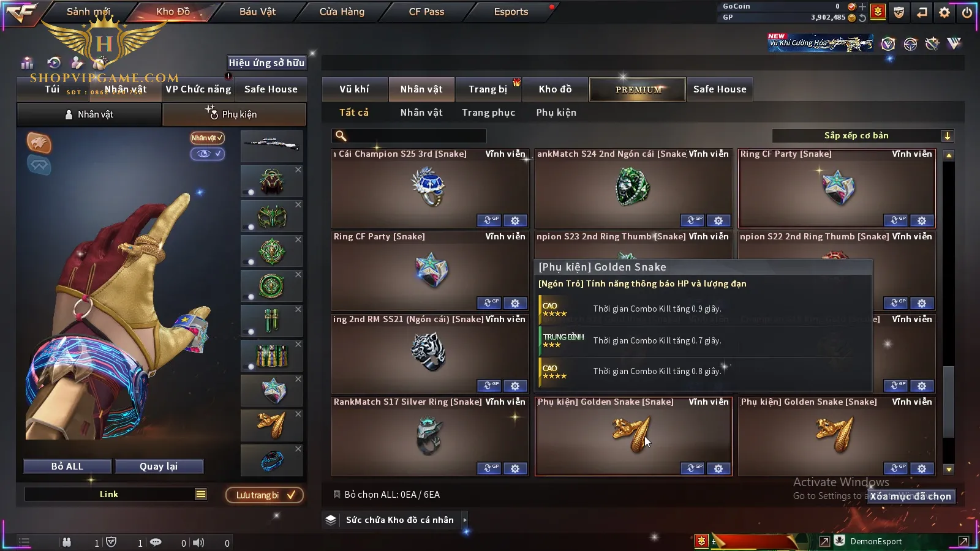Select the Ring CF Party Snake thumbnail
This screenshot has width=980, height=551.
837,188
